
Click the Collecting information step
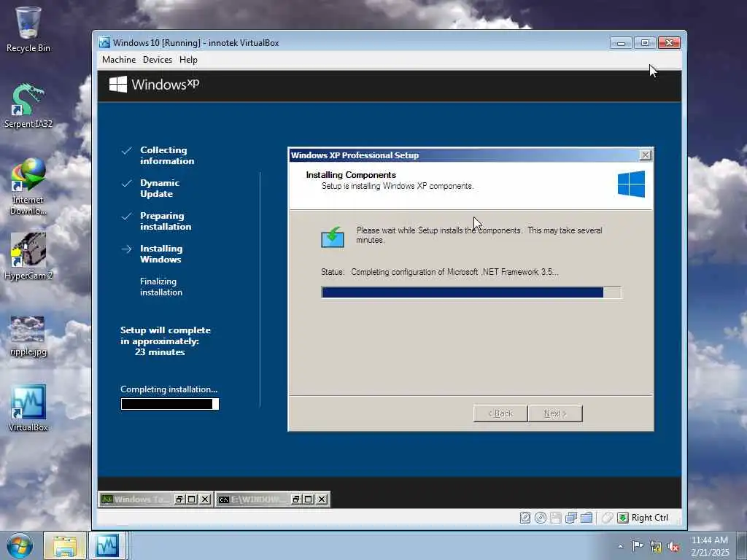click(167, 155)
